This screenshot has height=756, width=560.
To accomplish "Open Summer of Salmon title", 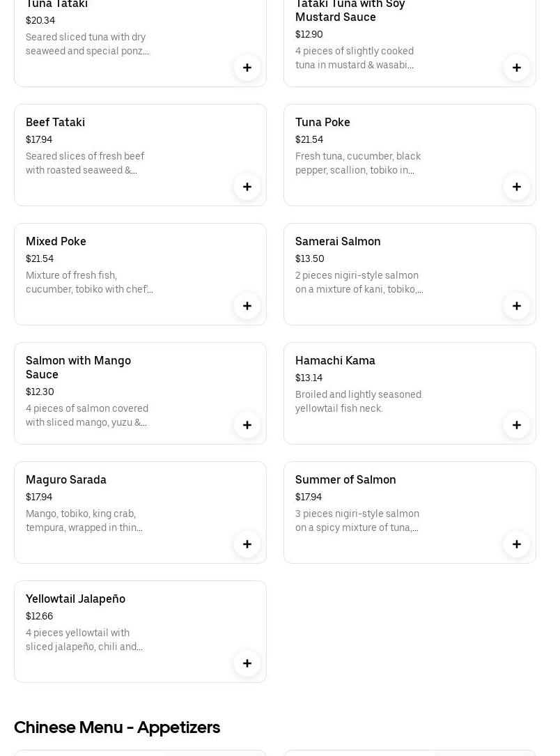I will click(x=345, y=479).
